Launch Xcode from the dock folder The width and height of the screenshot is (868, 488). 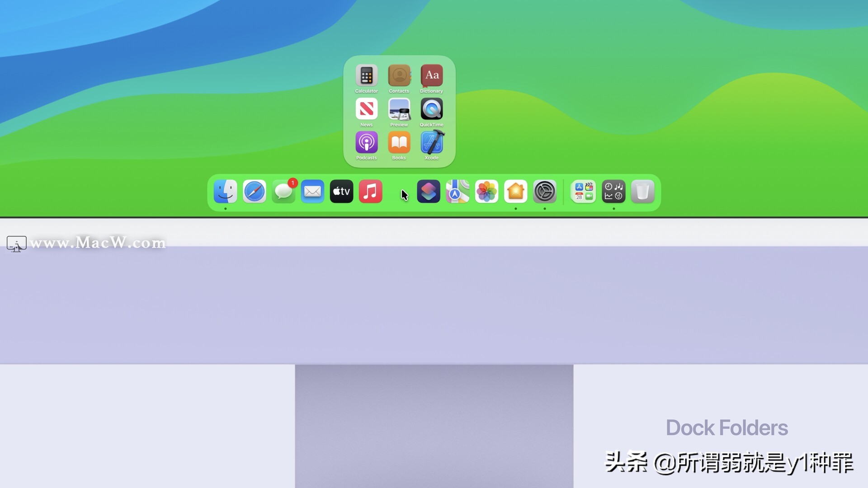[432, 142]
